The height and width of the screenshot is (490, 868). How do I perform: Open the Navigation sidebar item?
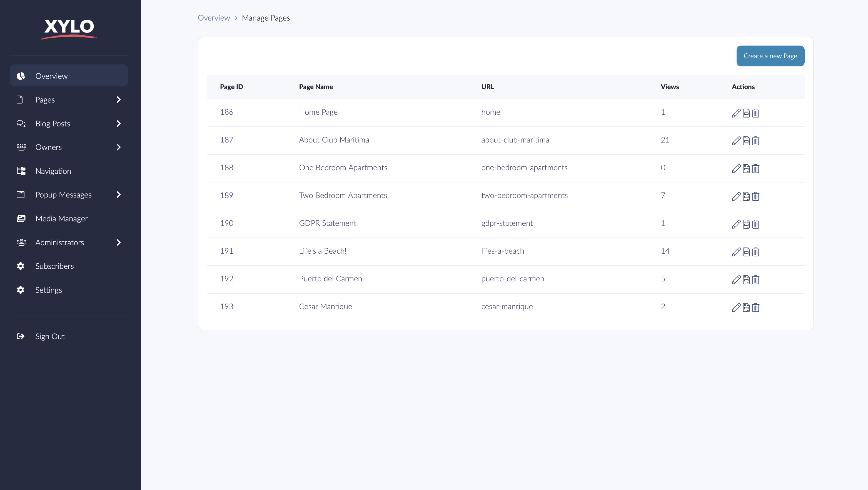pyautogui.click(x=69, y=171)
